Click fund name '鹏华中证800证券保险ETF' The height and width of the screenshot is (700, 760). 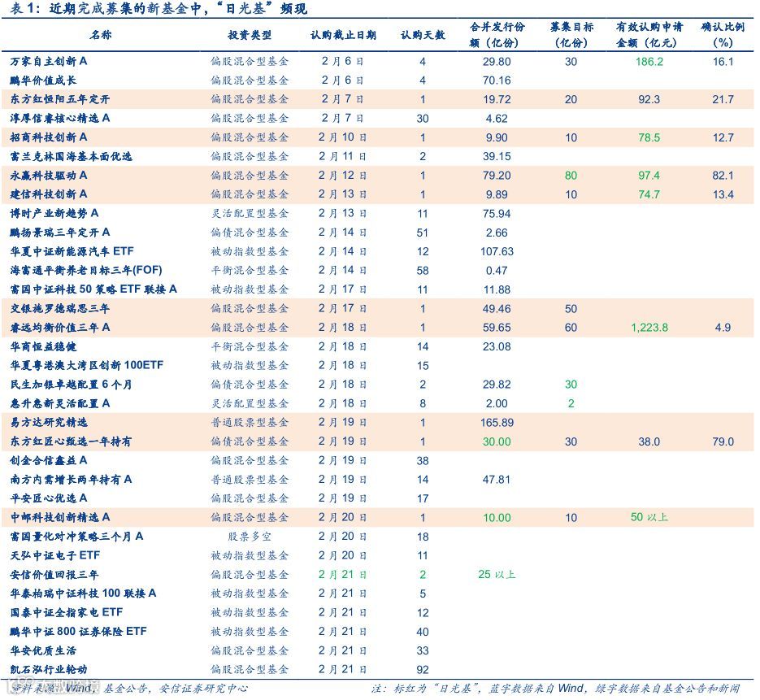click(x=78, y=631)
